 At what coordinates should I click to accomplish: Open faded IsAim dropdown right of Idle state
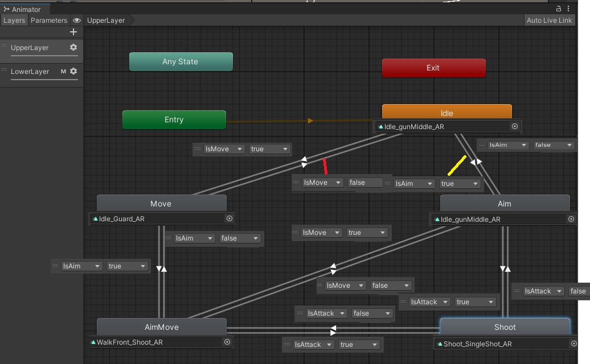508,145
